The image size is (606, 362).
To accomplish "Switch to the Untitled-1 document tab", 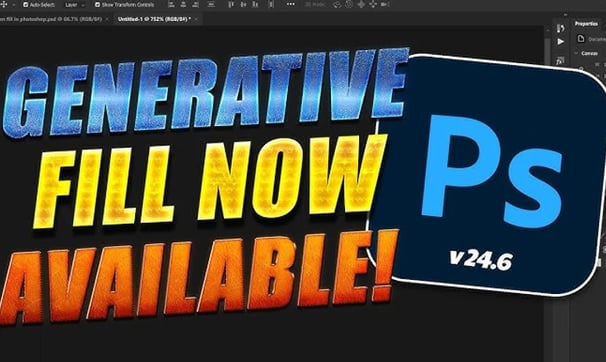I will [154, 19].
